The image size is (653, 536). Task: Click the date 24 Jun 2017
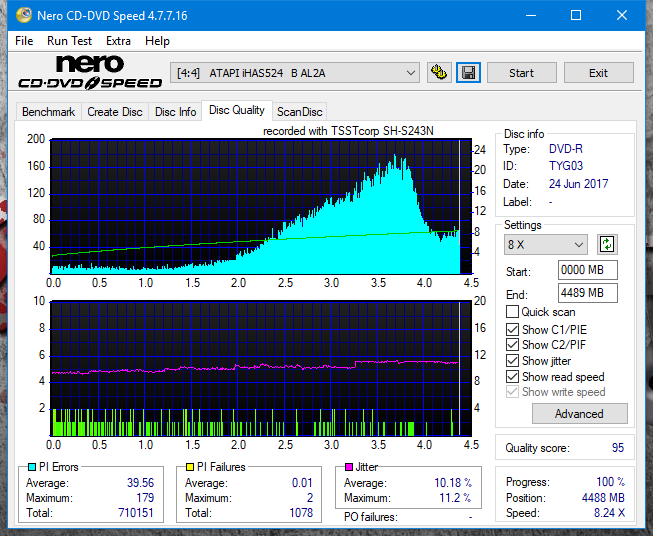click(578, 184)
